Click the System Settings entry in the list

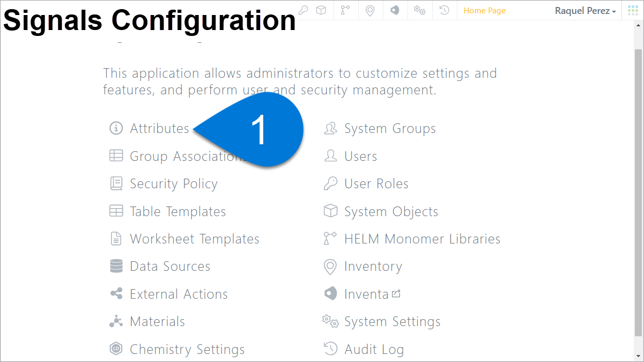click(x=393, y=322)
